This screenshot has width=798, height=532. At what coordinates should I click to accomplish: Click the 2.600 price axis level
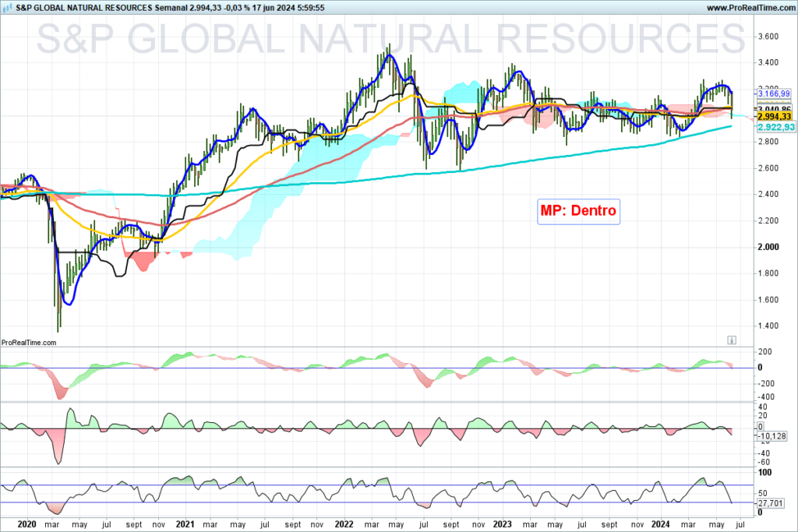click(x=768, y=167)
